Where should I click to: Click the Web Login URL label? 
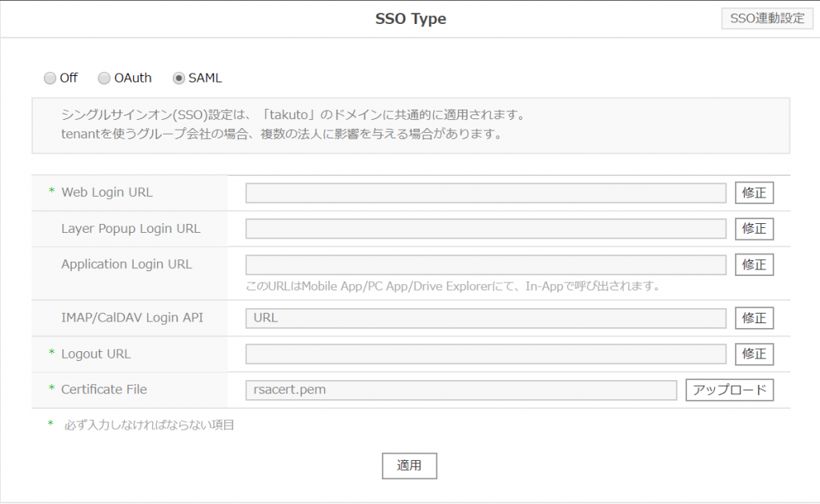pyautogui.click(x=107, y=192)
